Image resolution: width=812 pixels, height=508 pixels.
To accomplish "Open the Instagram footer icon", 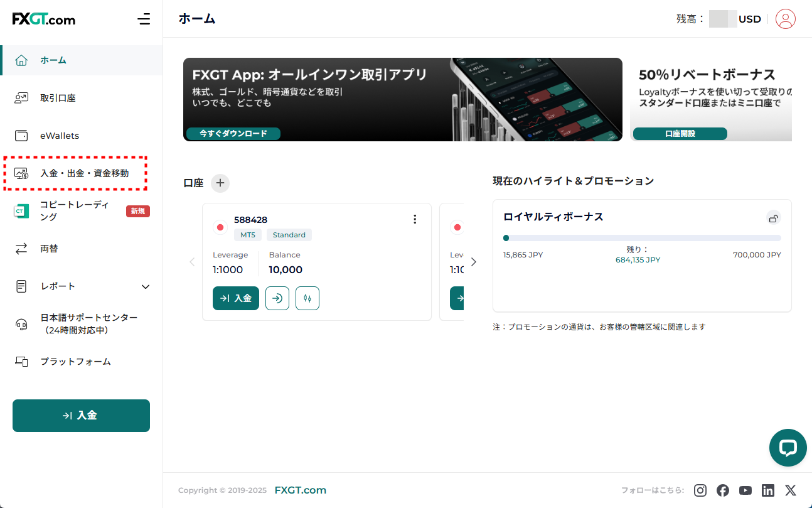I will coord(700,490).
